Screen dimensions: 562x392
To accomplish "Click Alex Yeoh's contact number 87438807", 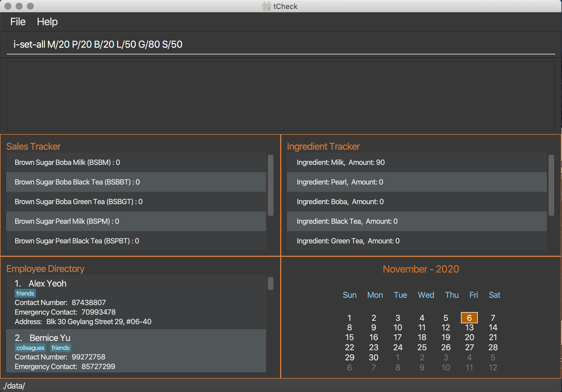I will click(89, 303).
